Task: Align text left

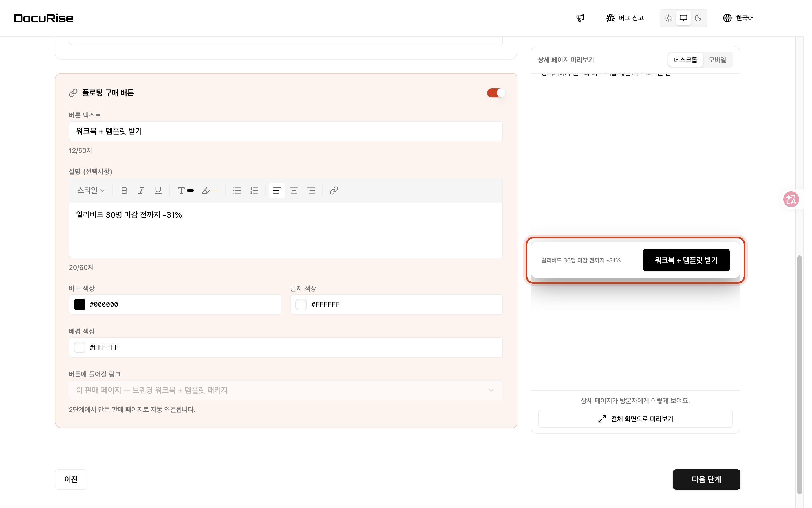Action: coord(277,190)
